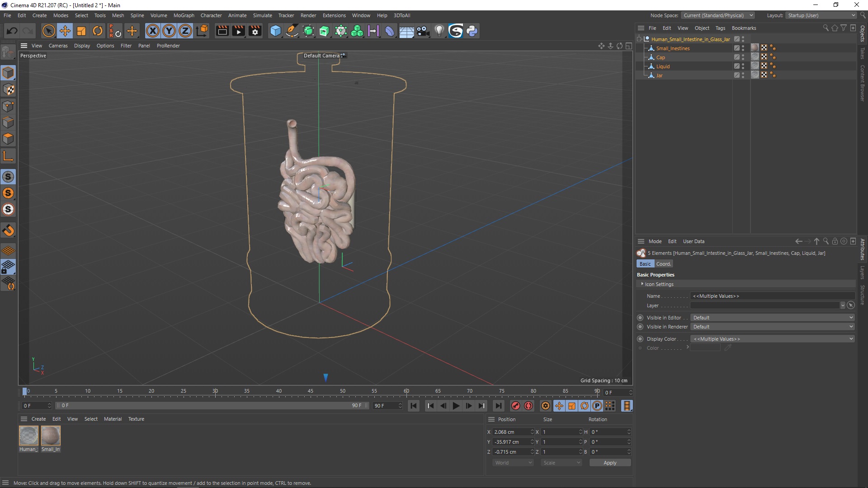Expand Icon Settings section
The height and width of the screenshot is (488, 868).
click(642, 284)
